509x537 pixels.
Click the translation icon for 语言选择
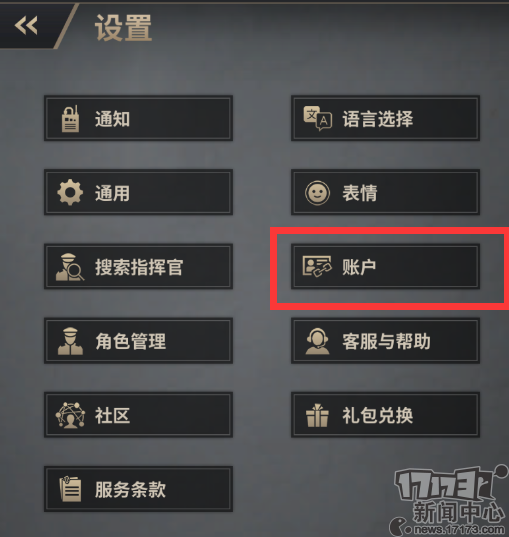coord(318,118)
